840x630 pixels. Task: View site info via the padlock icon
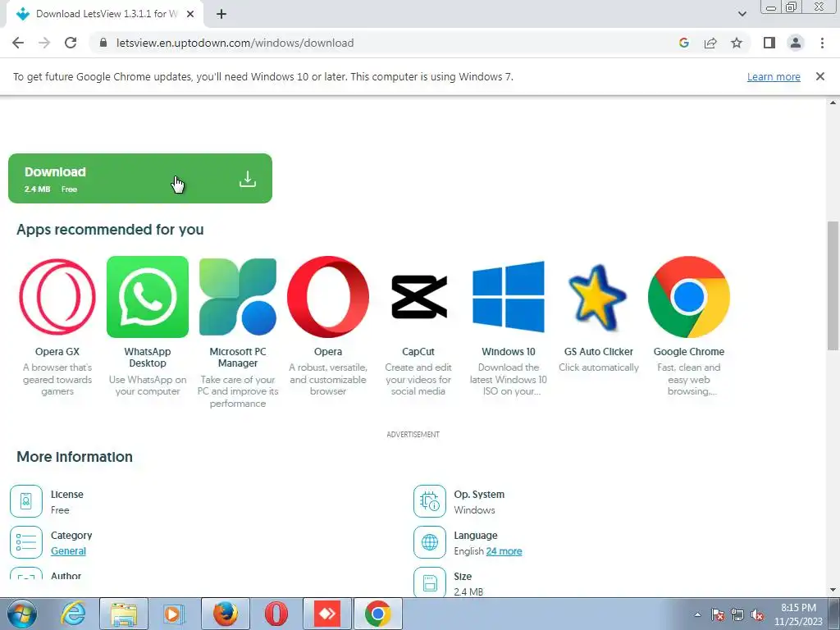tap(103, 43)
